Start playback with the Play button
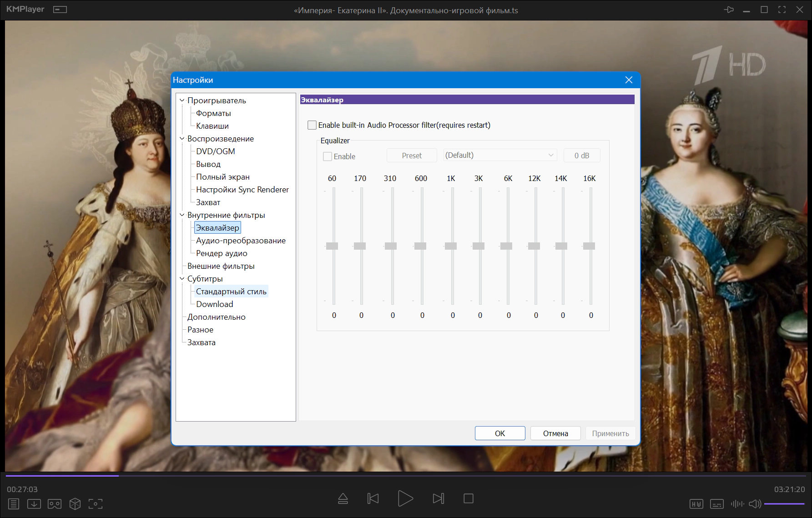This screenshot has height=518, width=812. point(405,498)
